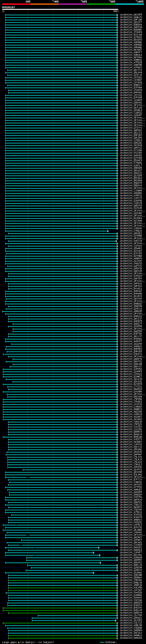Open the UniRef100_Q9SIP7 hit label
This screenshot has height=644, width=146.
tap(131, 22)
